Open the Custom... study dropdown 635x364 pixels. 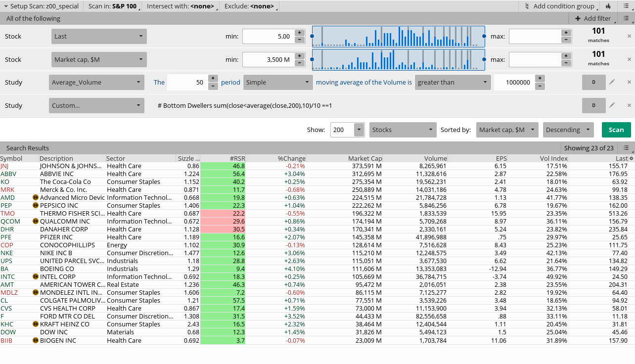click(96, 105)
